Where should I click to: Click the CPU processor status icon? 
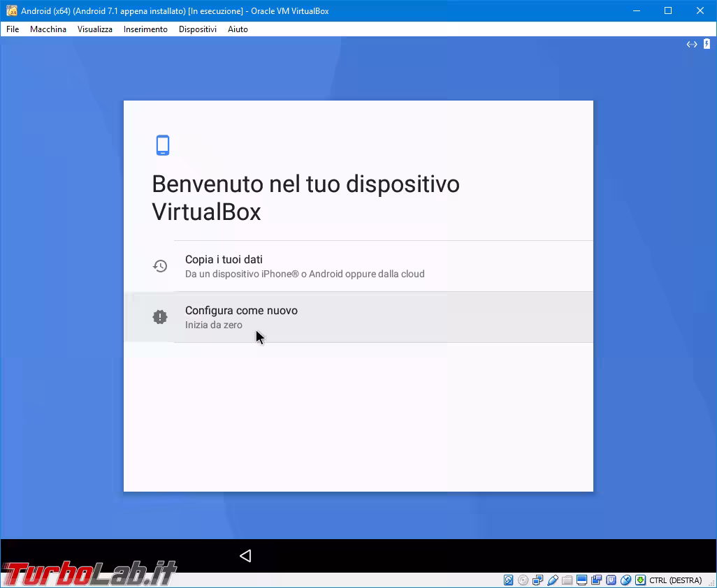pos(611,580)
